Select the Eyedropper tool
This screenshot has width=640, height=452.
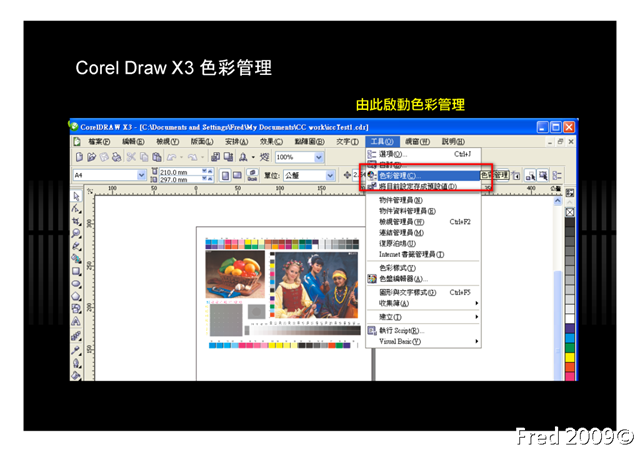coord(76,350)
